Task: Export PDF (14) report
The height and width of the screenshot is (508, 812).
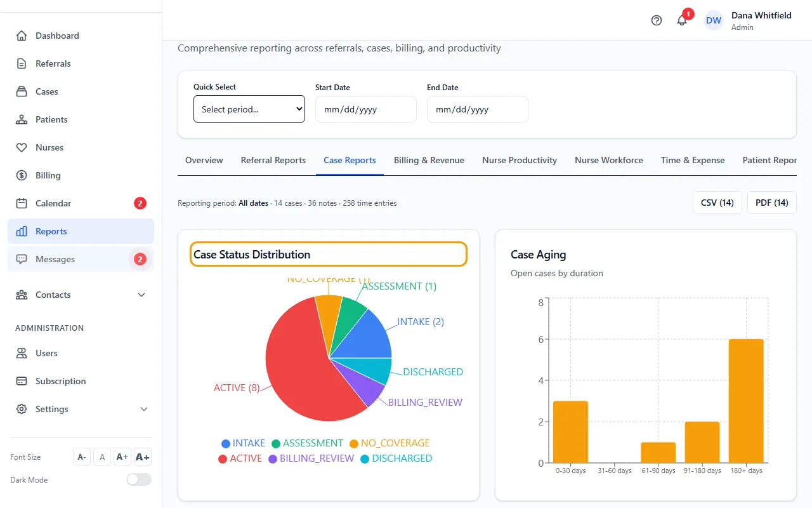Action: [x=772, y=203]
